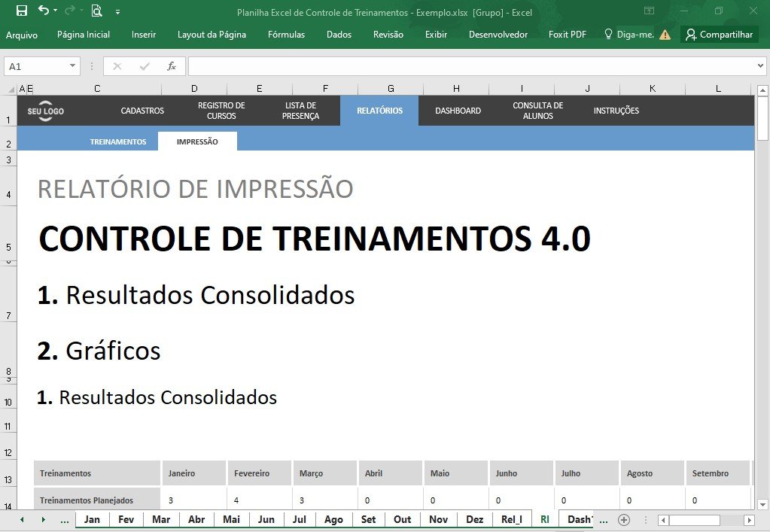Viewport: 770px width, 532px height.
Task: Click the Name Box showing A1
Action: [35, 66]
